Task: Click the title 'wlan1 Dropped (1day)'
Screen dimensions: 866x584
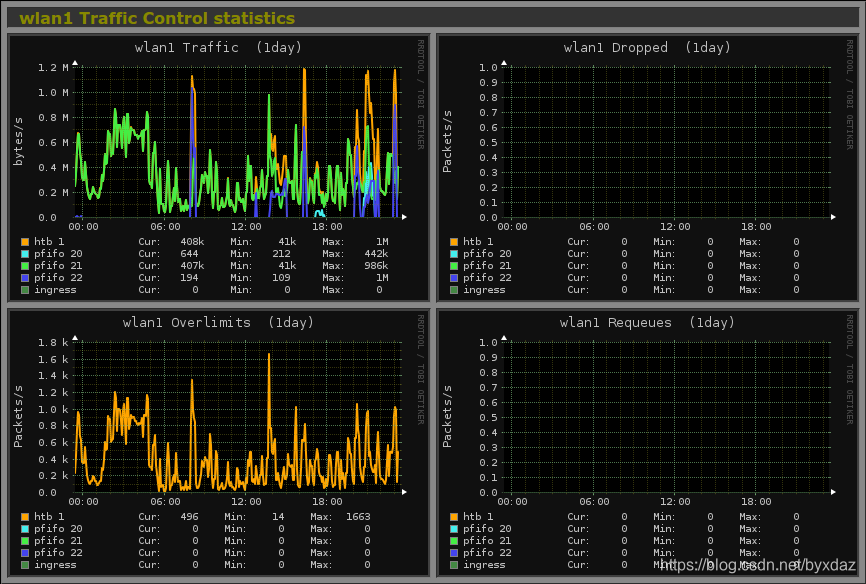Action: (647, 48)
